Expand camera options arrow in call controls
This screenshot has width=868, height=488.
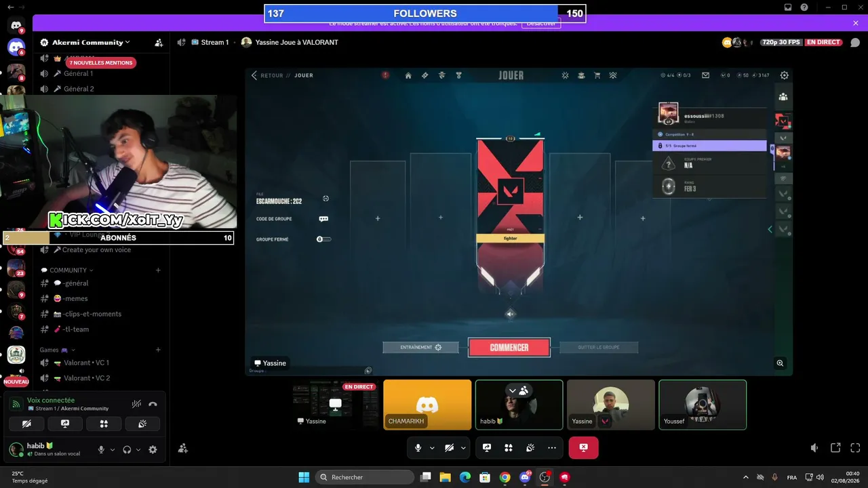(x=464, y=448)
